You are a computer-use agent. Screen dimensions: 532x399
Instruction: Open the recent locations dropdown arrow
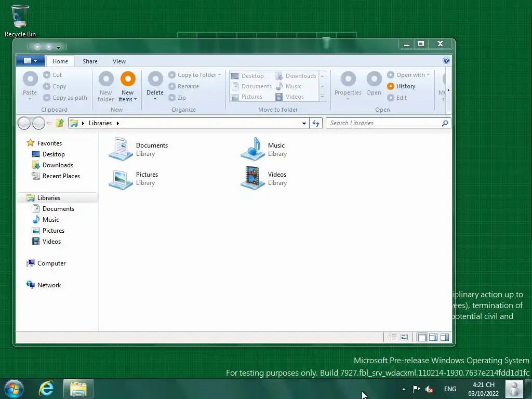[x=49, y=123]
